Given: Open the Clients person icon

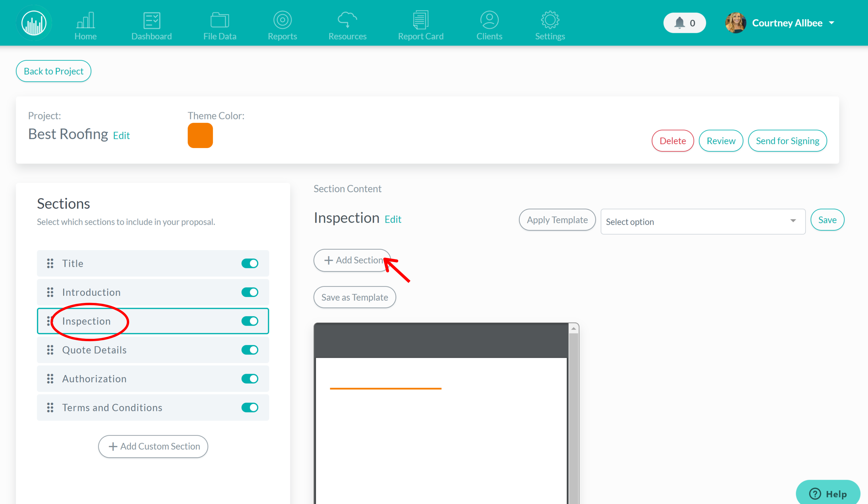Looking at the screenshot, I should coord(489,20).
